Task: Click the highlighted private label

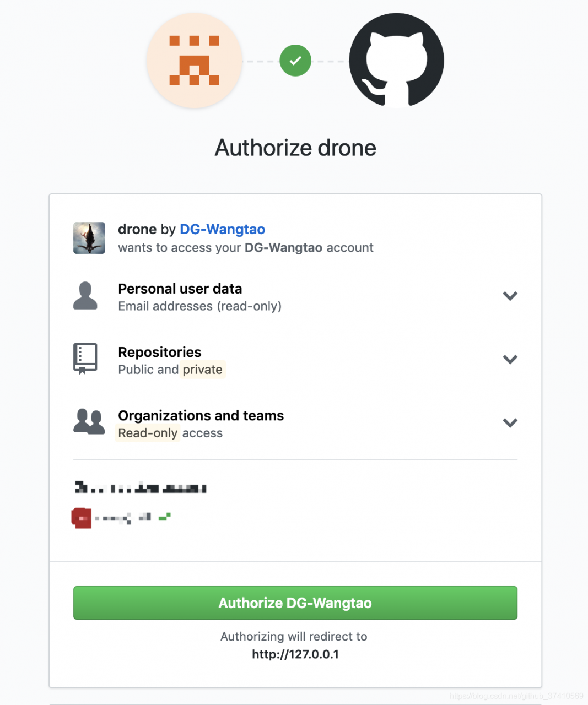Action: (x=202, y=370)
